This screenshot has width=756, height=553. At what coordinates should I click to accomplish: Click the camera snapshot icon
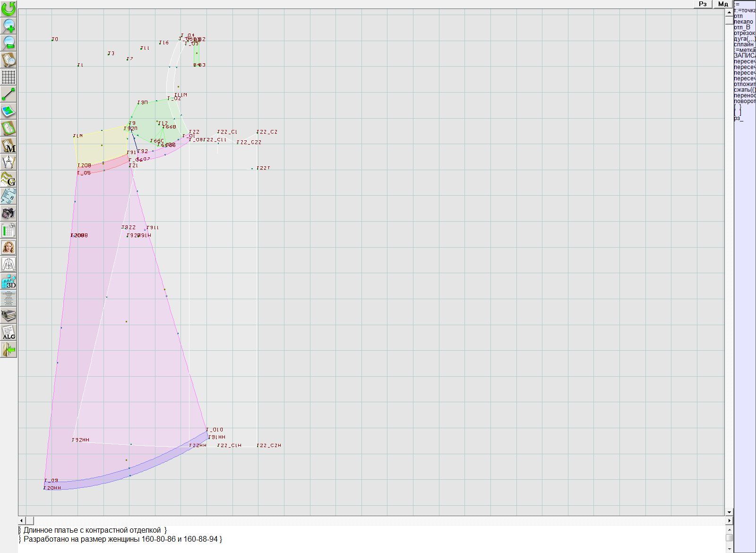tap(9, 214)
